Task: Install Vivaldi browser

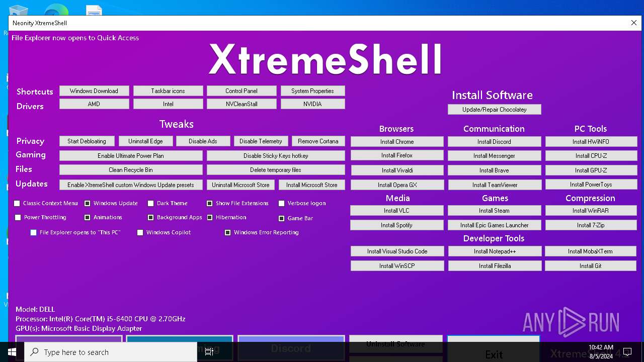Action: 397,170
